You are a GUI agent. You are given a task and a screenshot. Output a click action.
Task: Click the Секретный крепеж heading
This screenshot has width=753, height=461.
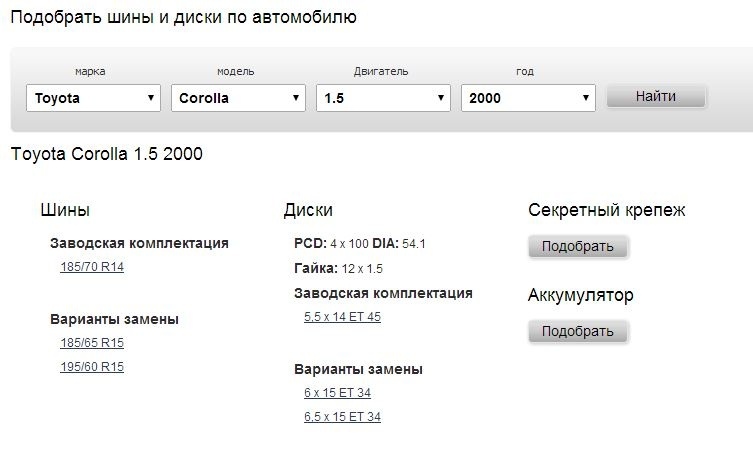point(606,210)
